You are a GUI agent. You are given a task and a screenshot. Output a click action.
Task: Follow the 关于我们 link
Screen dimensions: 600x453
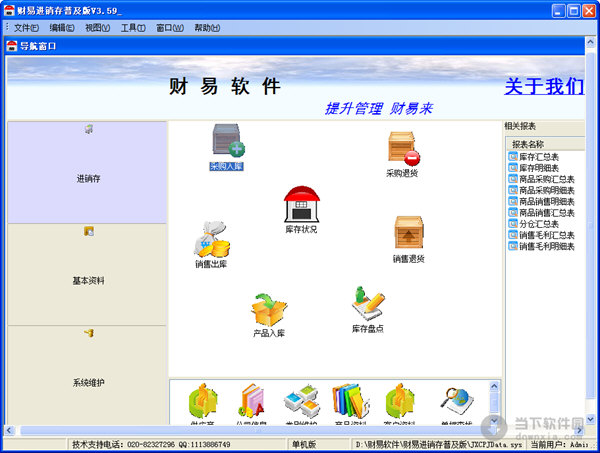pos(544,86)
